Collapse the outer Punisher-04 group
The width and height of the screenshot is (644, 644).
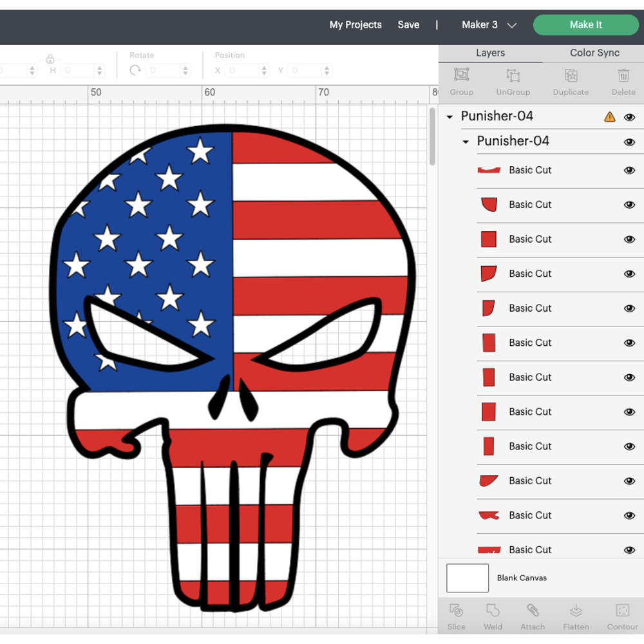(x=449, y=117)
